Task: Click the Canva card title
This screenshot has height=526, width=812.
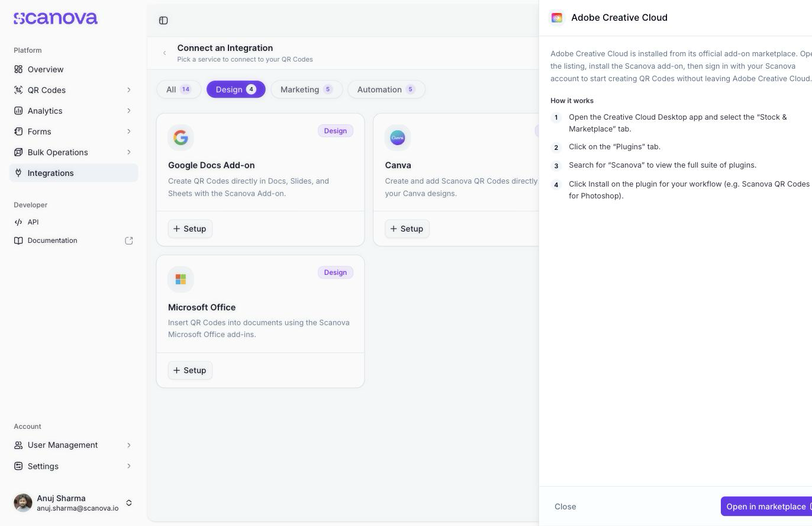Action: pos(398,165)
